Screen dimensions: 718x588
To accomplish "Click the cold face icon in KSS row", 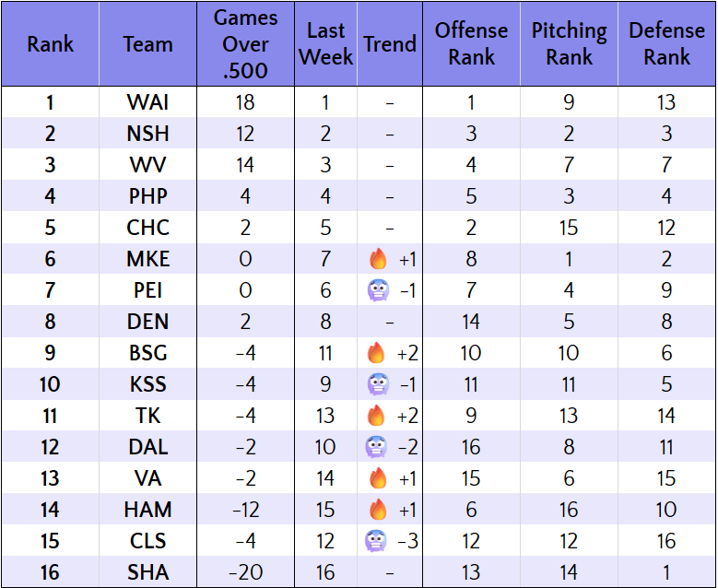I will click(x=377, y=385).
